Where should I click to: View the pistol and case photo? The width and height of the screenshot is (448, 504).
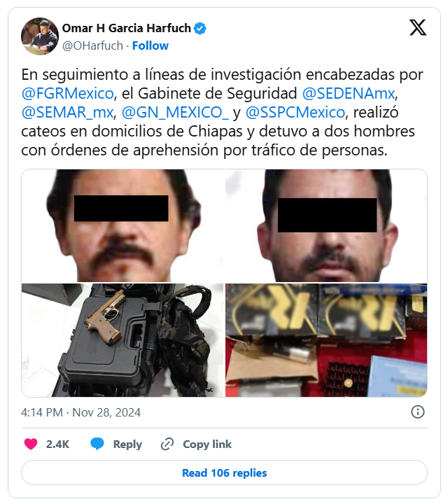122,340
